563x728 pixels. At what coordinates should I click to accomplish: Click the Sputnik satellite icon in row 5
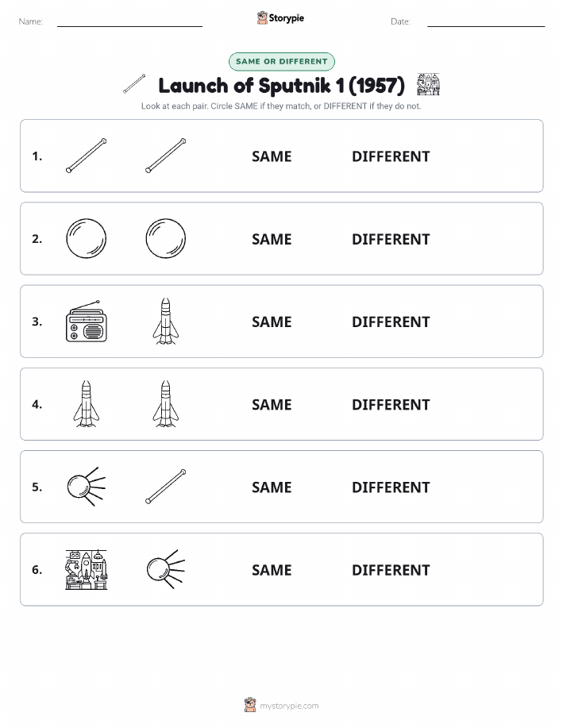(x=87, y=487)
